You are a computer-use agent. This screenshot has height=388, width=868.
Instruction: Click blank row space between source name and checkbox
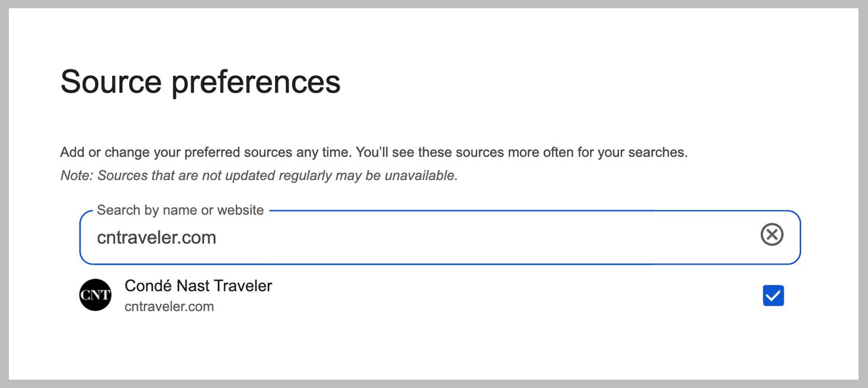pos(504,296)
